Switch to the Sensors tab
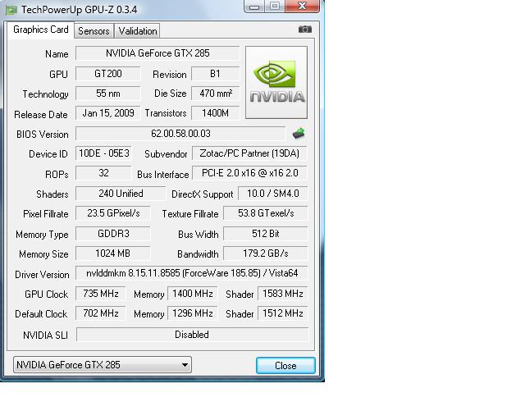The image size is (525, 420). pos(94,31)
